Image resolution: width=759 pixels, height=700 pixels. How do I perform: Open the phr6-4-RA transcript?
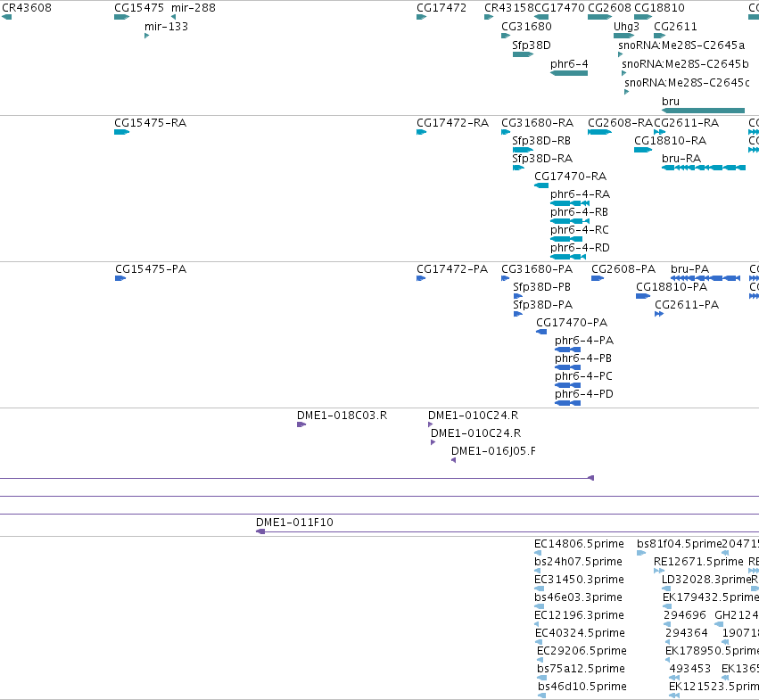coord(570,203)
